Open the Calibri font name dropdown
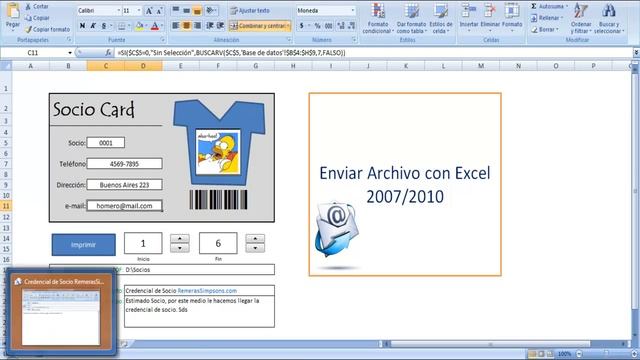 click(x=119, y=11)
